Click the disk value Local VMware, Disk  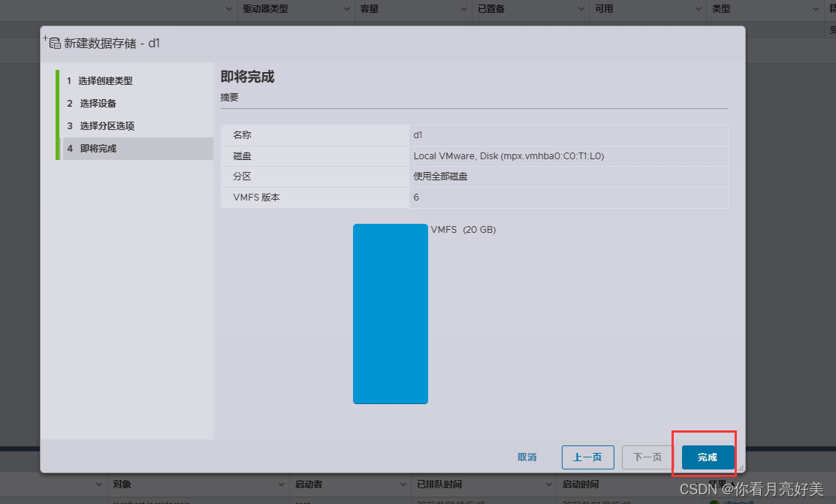pos(509,156)
